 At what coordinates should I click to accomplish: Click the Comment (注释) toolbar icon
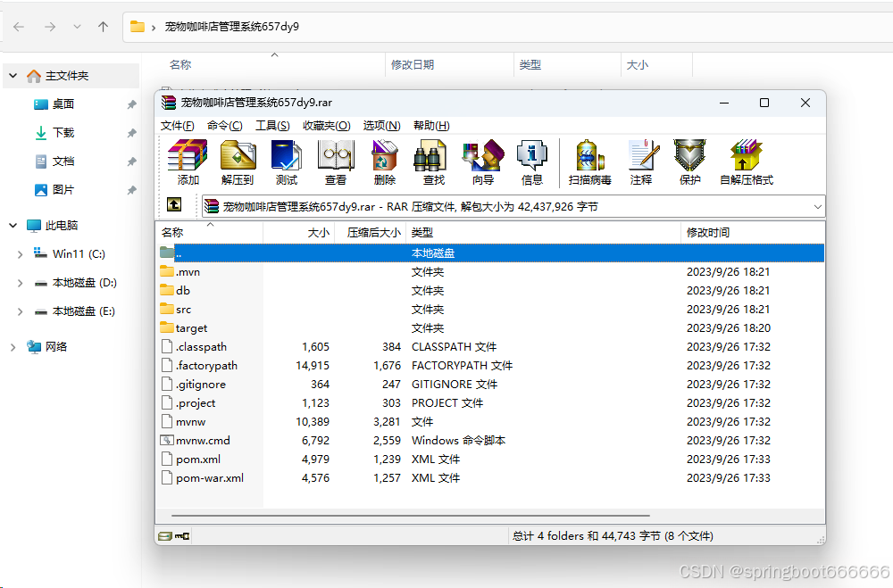pos(641,162)
